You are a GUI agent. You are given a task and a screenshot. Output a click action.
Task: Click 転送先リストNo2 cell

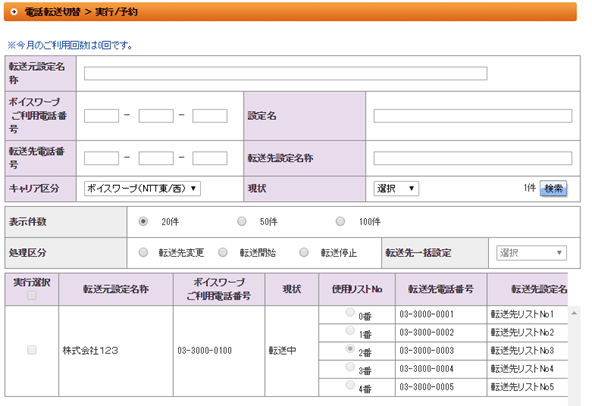click(523, 332)
